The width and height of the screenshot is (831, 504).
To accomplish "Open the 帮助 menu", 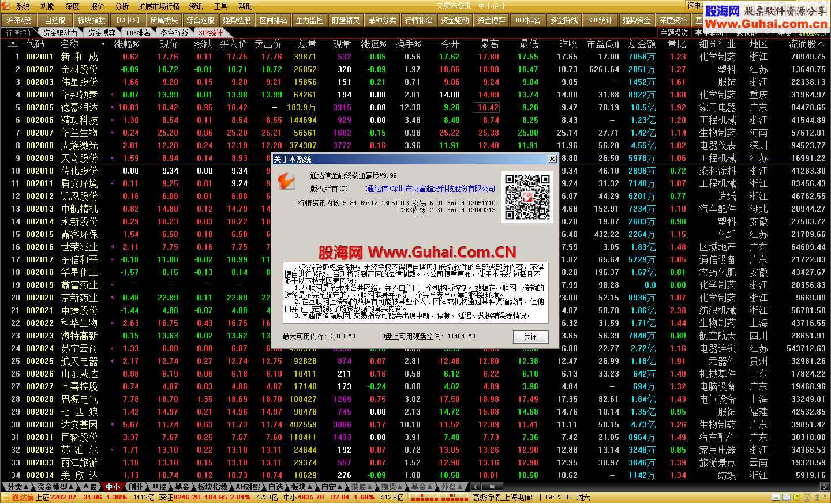I will pyautogui.click(x=246, y=6).
